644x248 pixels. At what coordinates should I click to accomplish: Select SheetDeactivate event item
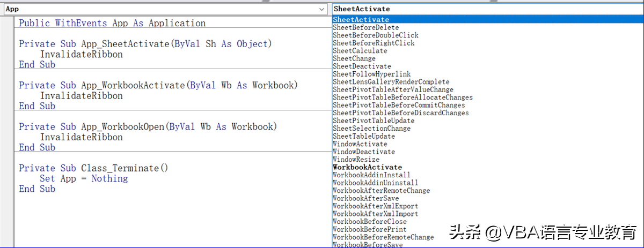361,66
